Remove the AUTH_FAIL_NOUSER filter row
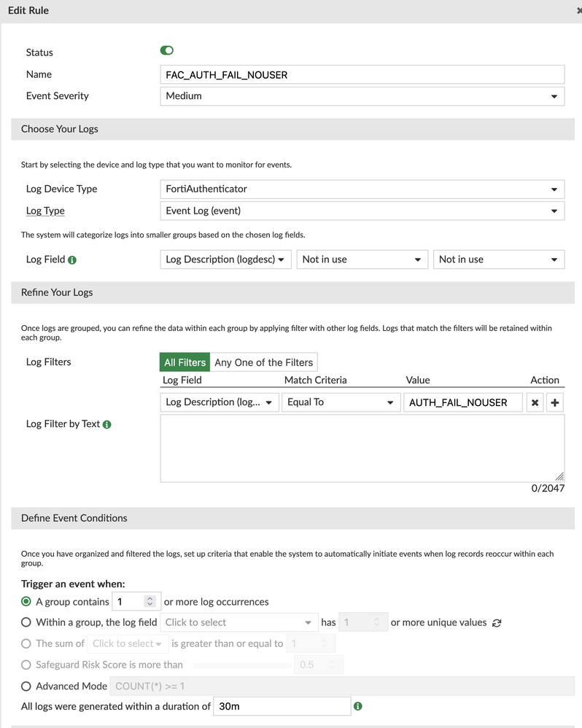 coord(535,402)
